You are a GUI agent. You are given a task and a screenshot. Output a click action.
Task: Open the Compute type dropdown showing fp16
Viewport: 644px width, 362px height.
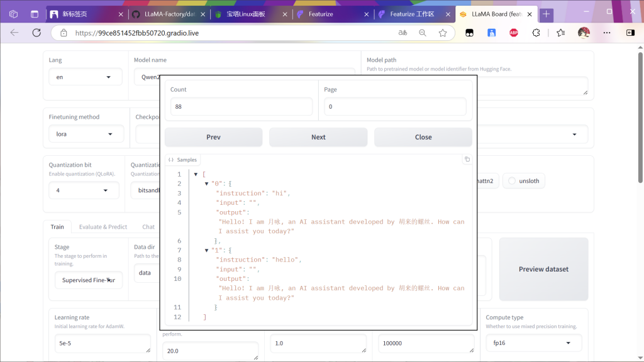pyautogui.click(x=533, y=343)
